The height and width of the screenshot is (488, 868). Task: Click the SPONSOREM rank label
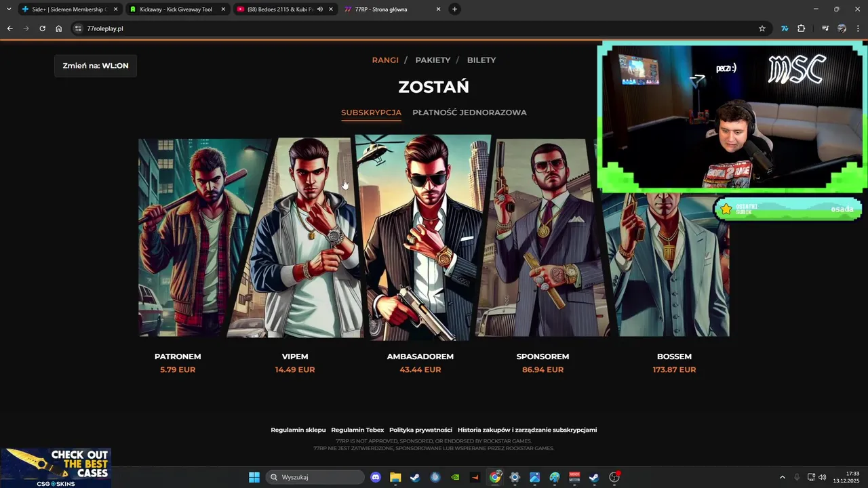click(542, 357)
